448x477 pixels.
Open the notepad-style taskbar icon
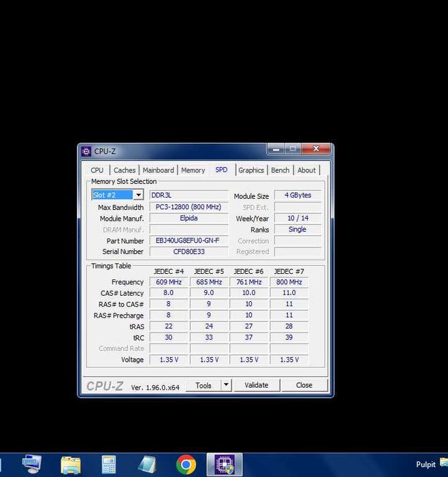(147, 464)
